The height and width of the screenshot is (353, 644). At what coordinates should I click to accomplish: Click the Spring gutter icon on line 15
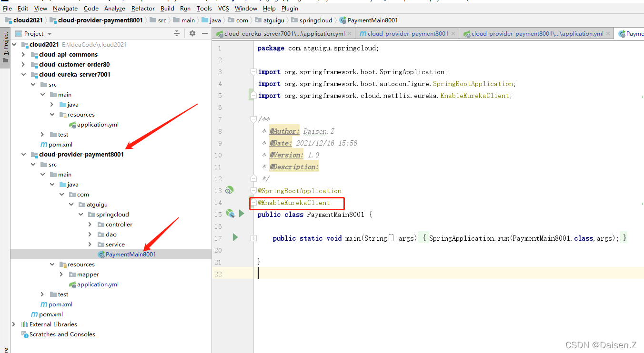pyautogui.click(x=230, y=214)
